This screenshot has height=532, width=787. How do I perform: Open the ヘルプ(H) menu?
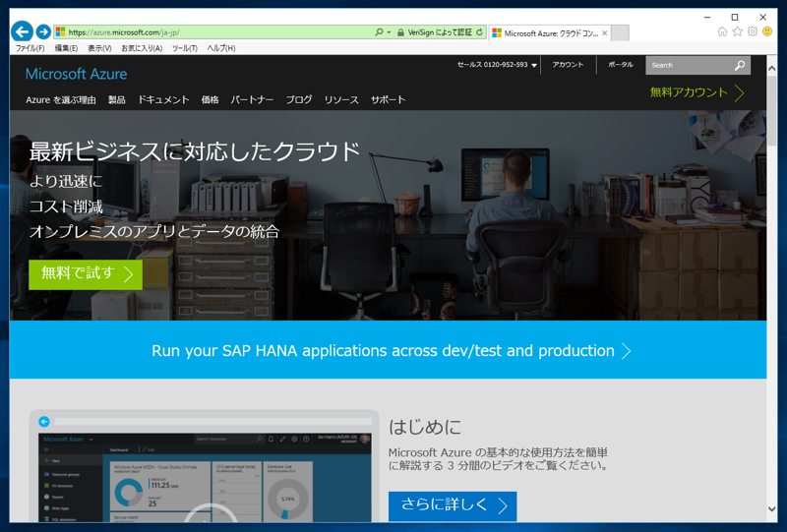[221, 48]
